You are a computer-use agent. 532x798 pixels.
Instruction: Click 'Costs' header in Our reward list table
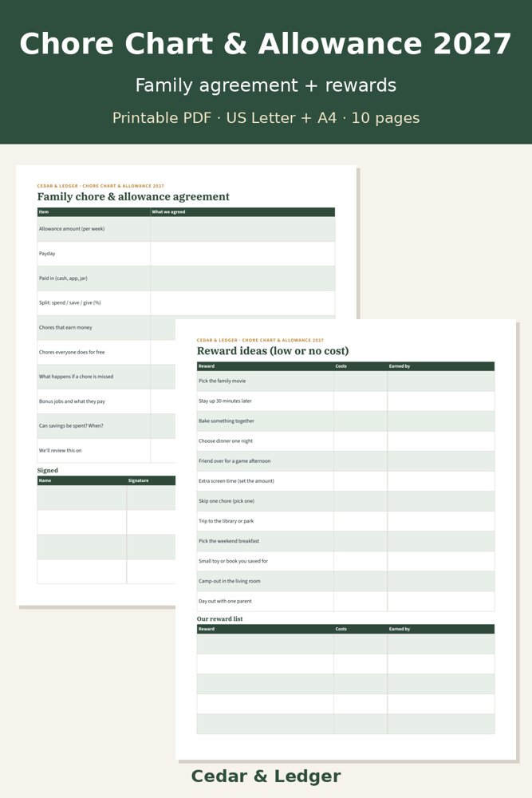[x=341, y=629]
